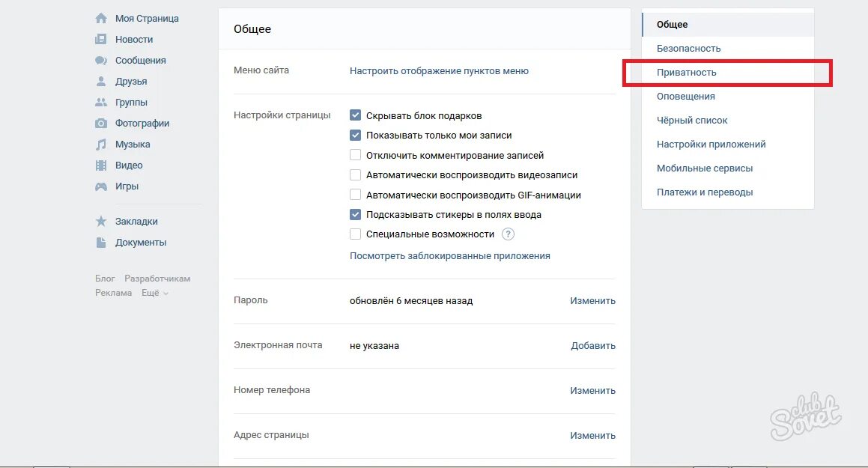
Task: Click the chat bubble icon beside Сообщения
Action: (x=101, y=61)
